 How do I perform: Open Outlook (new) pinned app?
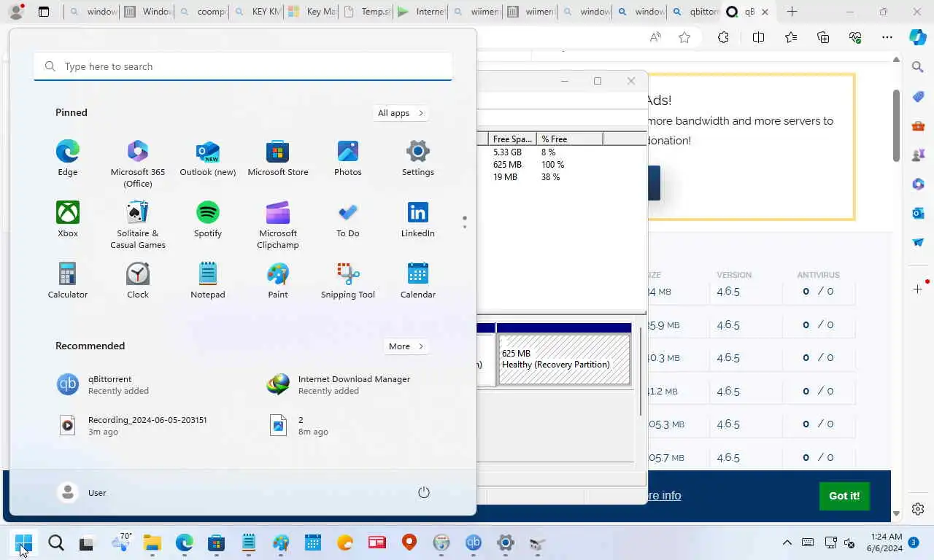tap(208, 158)
